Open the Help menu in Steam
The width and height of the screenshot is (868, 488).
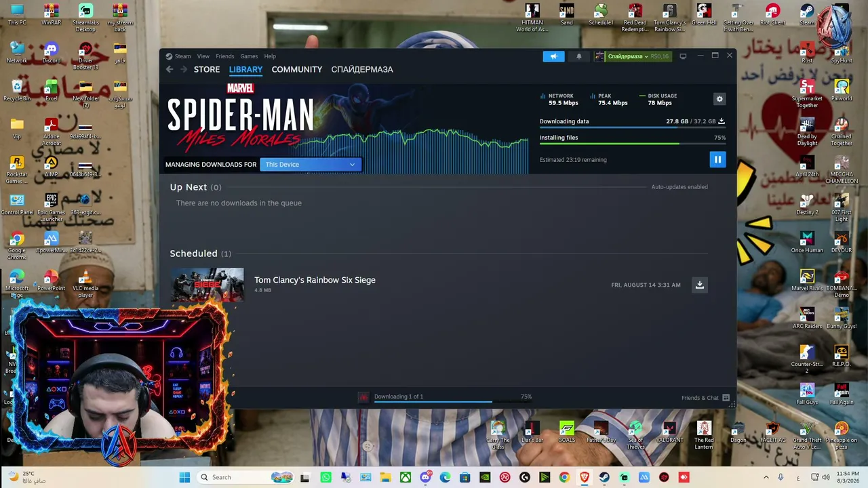[x=270, y=56]
